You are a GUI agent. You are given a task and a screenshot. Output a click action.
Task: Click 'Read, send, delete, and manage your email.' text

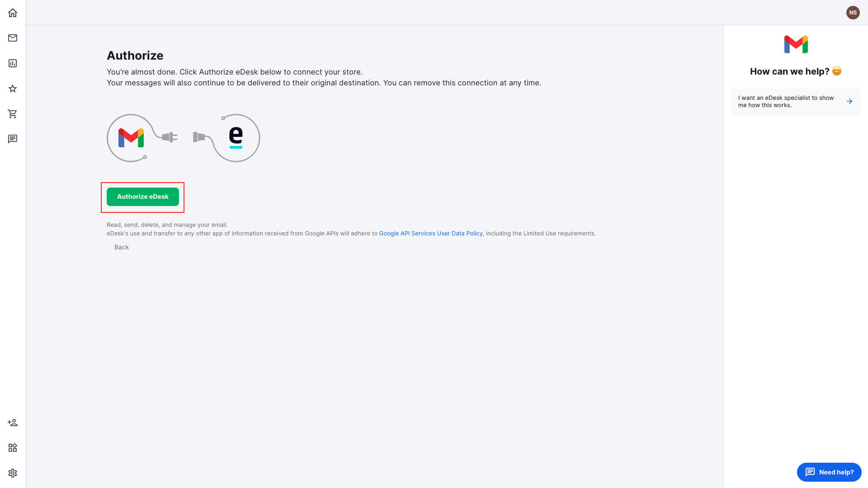pos(167,225)
